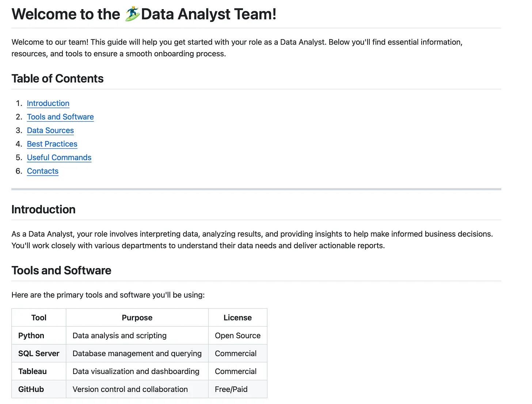Click the Version control and collaboration cell
This screenshot has height=404, width=532.
[x=137, y=389]
